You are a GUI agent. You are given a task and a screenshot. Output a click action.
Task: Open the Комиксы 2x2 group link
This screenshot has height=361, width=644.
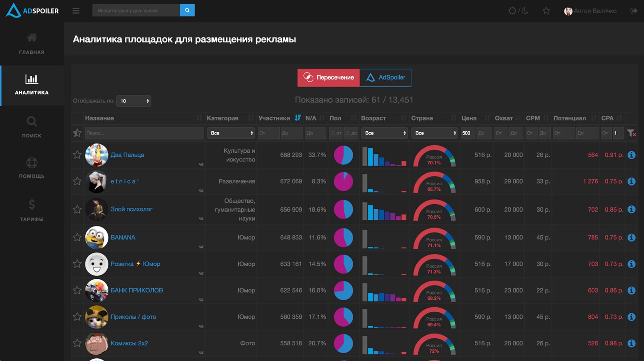click(x=129, y=343)
